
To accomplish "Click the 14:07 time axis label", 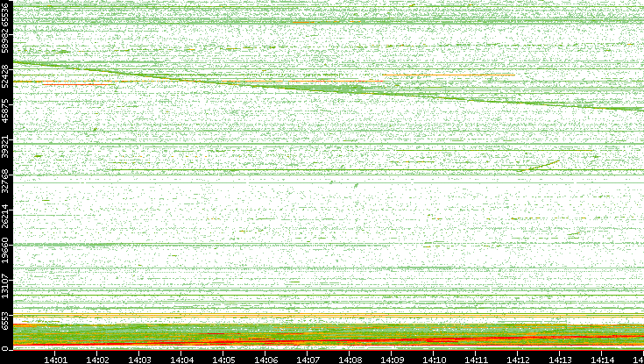I will [x=308, y=359].
